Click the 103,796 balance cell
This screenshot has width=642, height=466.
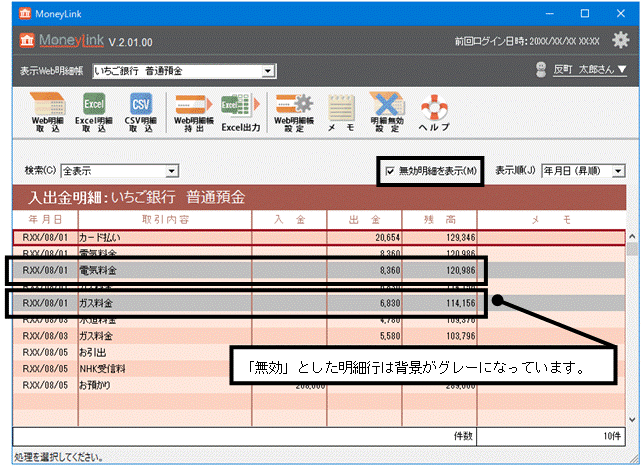(440, 336)
